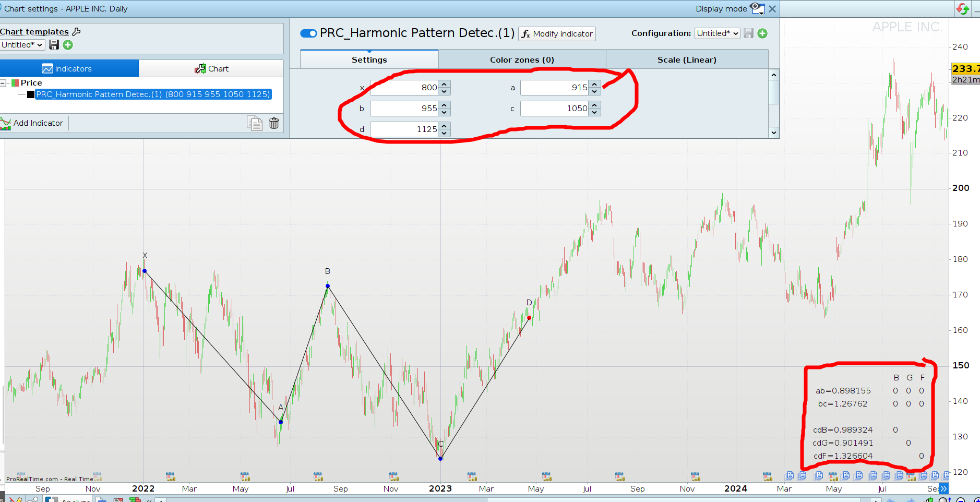Increase the c parameter value
Viewport: 980px width, 502px height.
tap(594, 105)
